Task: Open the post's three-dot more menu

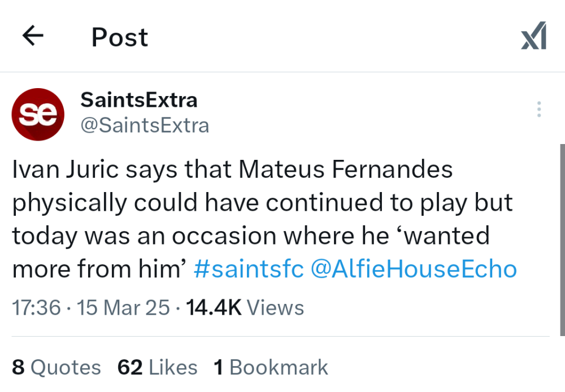Action: click(x=539, y=110)
